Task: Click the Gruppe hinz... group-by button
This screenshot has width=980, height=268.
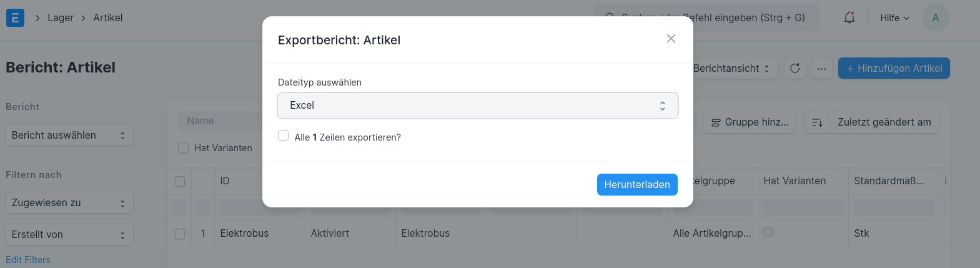Action: pyautogui.click(x=750, y=122)
